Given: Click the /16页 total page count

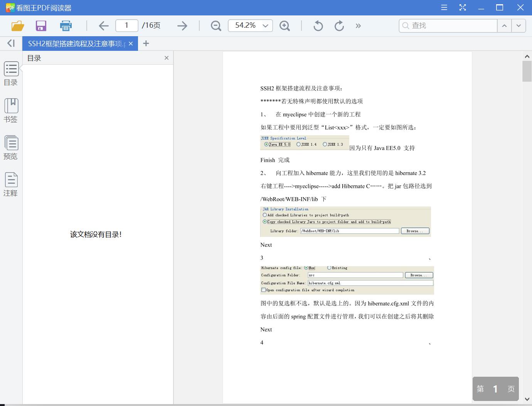Looking at the screenshot, I should (151, 25).
